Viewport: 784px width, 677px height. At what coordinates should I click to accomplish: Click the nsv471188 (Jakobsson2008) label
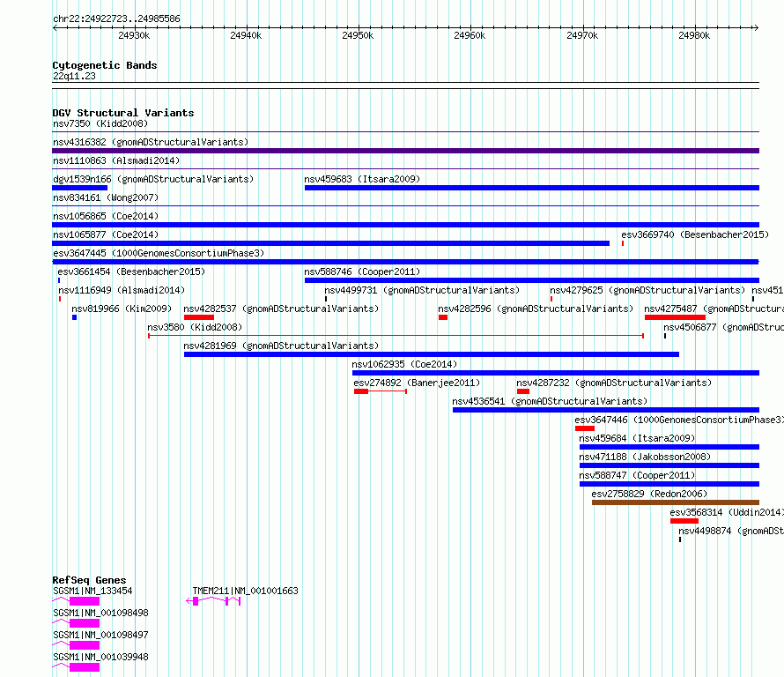click(x=645, y=457)
